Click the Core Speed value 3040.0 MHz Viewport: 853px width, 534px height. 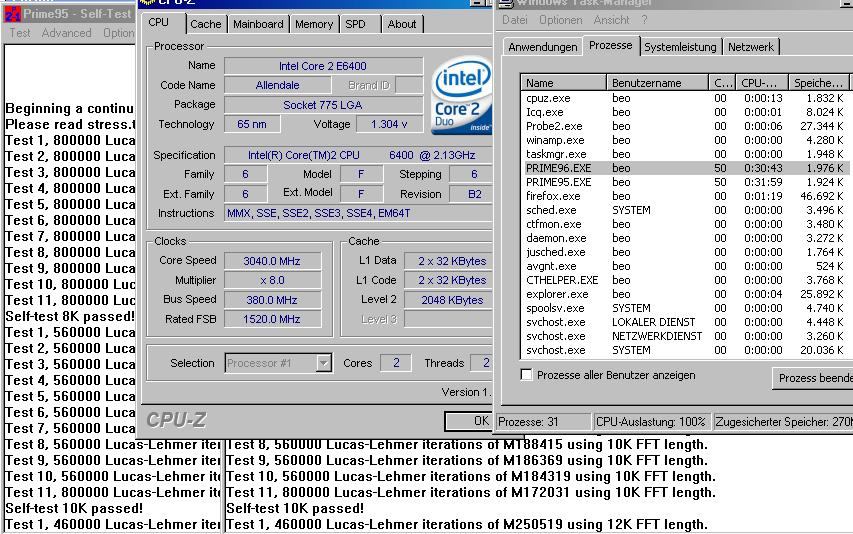tap(272, 261)
